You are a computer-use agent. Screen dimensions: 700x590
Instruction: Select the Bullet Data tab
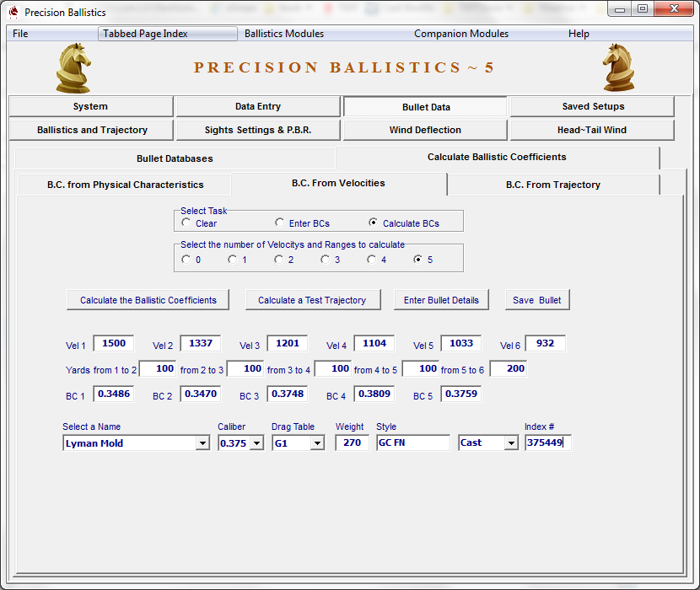point(425,107)
